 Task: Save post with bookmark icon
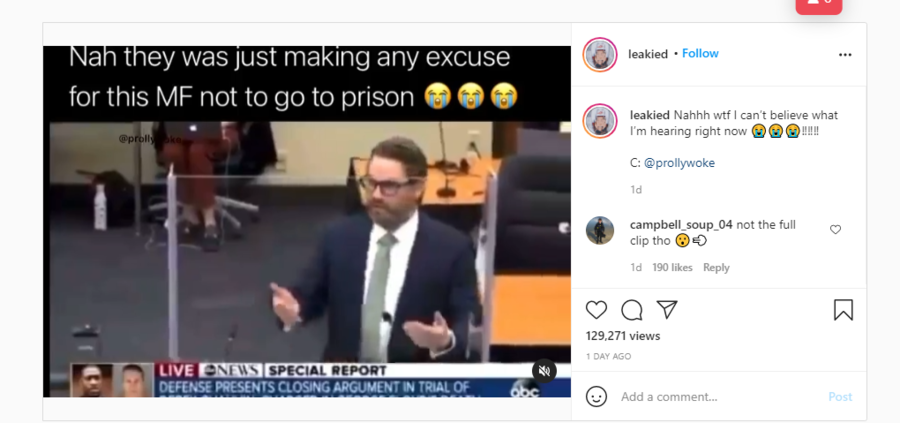point(843,310)
